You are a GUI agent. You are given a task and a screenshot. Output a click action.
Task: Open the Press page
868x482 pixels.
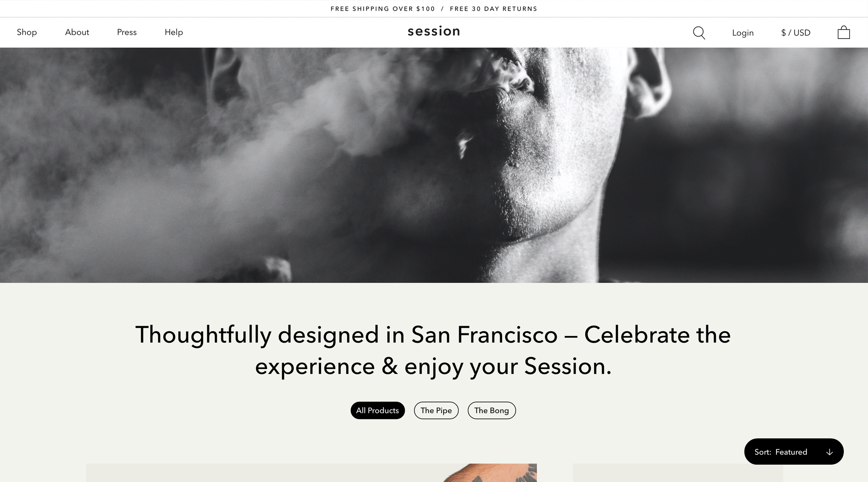coord(127,32)
